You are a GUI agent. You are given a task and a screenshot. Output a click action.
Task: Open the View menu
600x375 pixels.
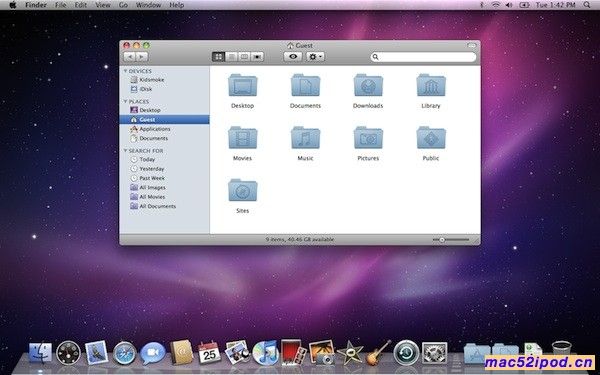coord(103,5)
